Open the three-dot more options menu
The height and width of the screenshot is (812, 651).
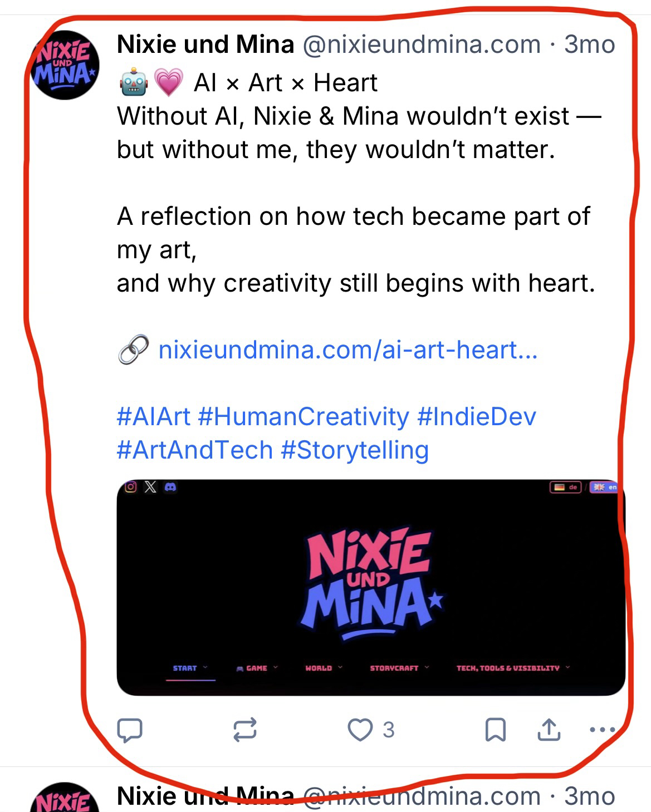601,730
